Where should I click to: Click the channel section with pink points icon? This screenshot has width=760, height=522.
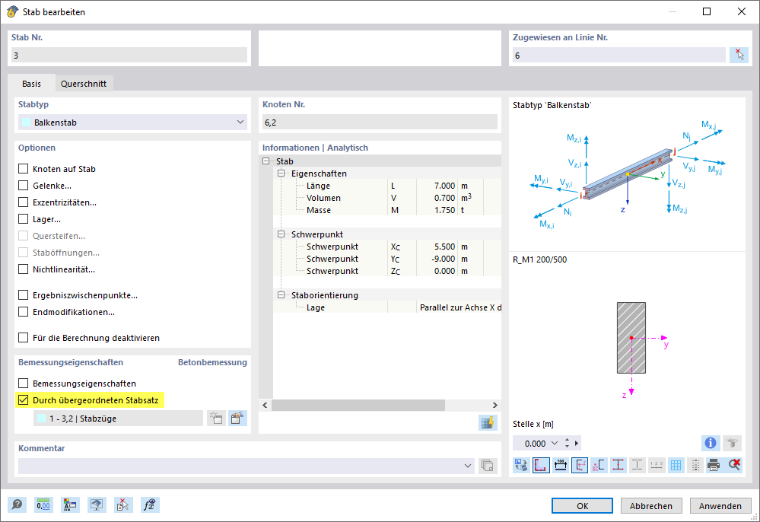(x=599, y=465)
